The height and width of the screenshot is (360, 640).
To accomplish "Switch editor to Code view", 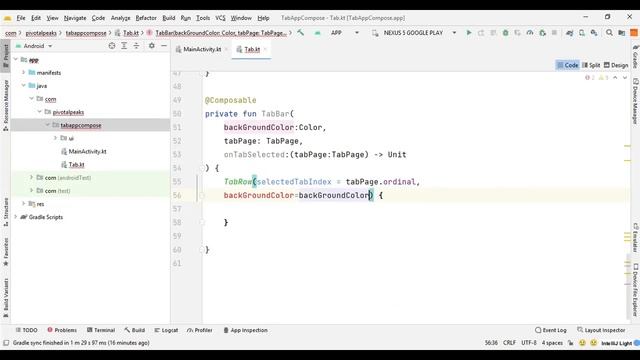I will [568, 65].
